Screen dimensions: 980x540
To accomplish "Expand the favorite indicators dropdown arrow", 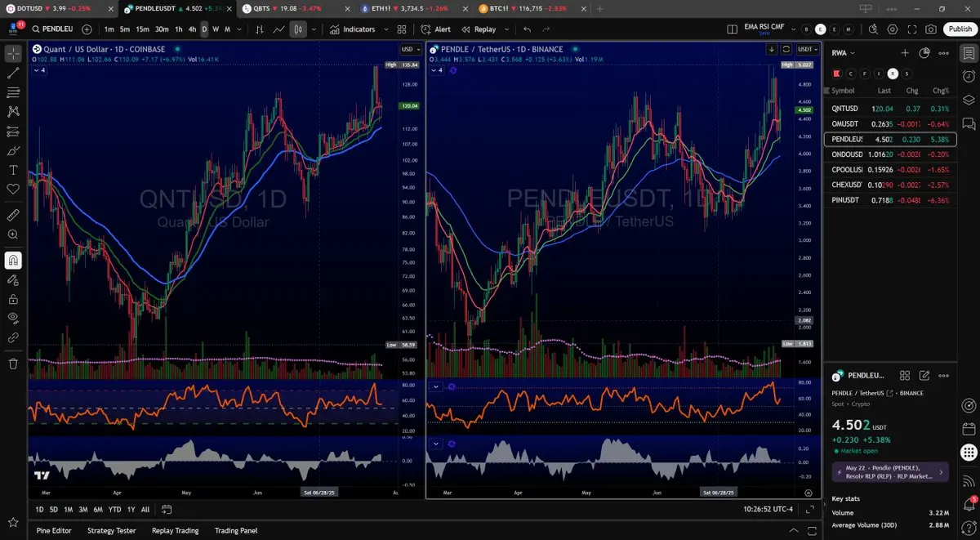I will pos(385,29).
